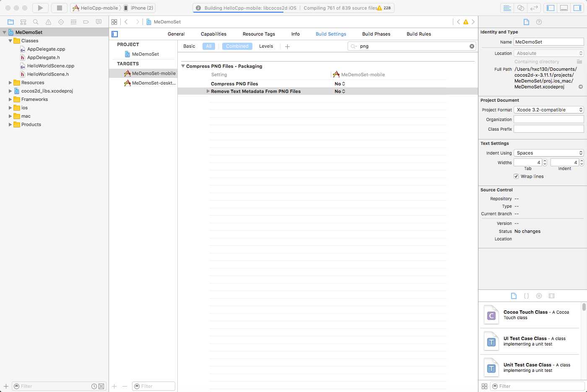Open the Debug navigator

(73, 22)
